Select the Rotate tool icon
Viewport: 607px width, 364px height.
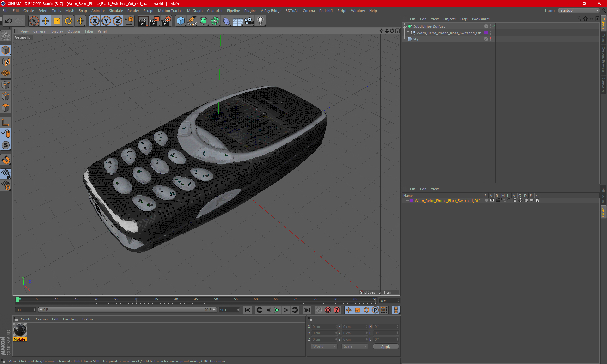tap(68, 21)
